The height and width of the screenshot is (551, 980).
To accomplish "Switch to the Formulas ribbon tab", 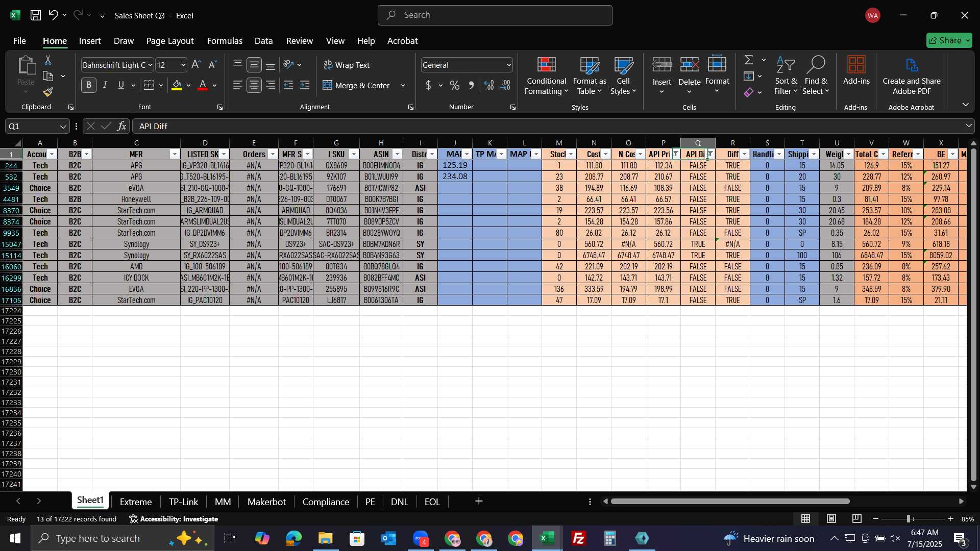I will click(x=225, y=41).
